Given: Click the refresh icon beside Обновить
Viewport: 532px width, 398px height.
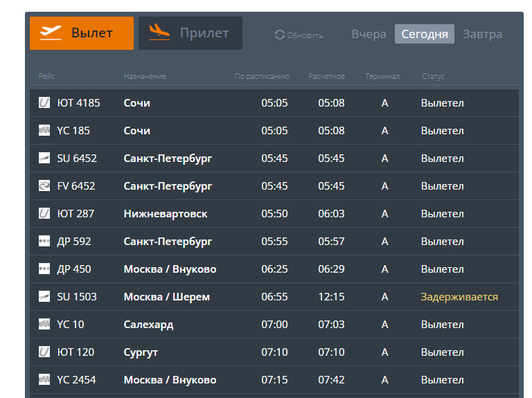Looking at the screenshot, I should click(x=280, y=35).
